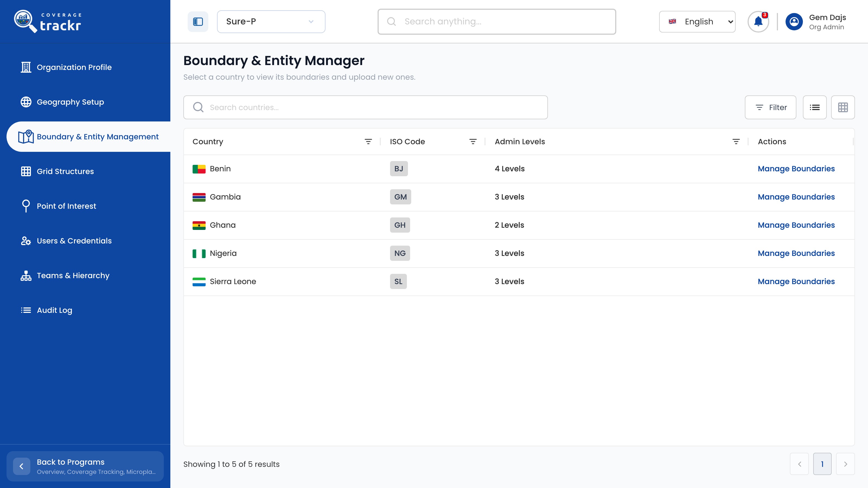
Task: Click the 2 Levels cell
Action: coord(509,225)
